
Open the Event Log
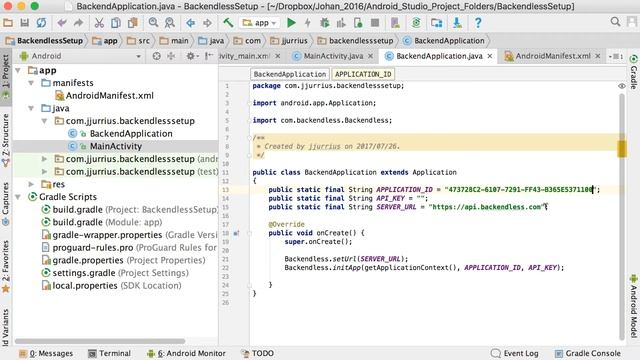tap(515, 353)
